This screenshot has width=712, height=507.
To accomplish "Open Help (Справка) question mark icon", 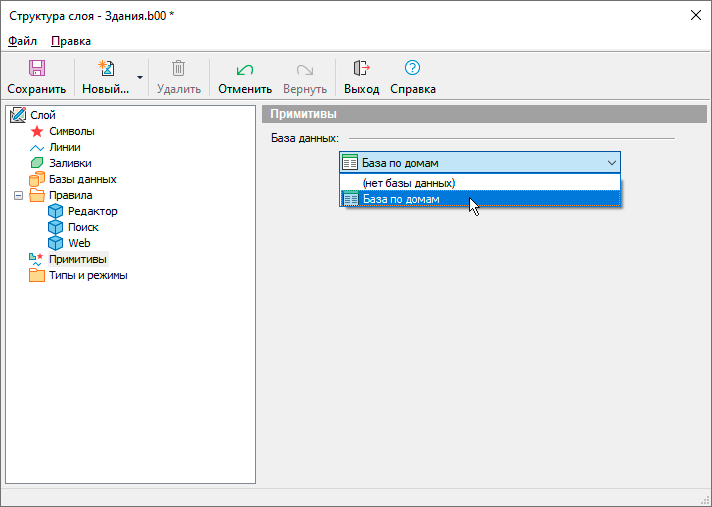I will click(x=412, y=68).
